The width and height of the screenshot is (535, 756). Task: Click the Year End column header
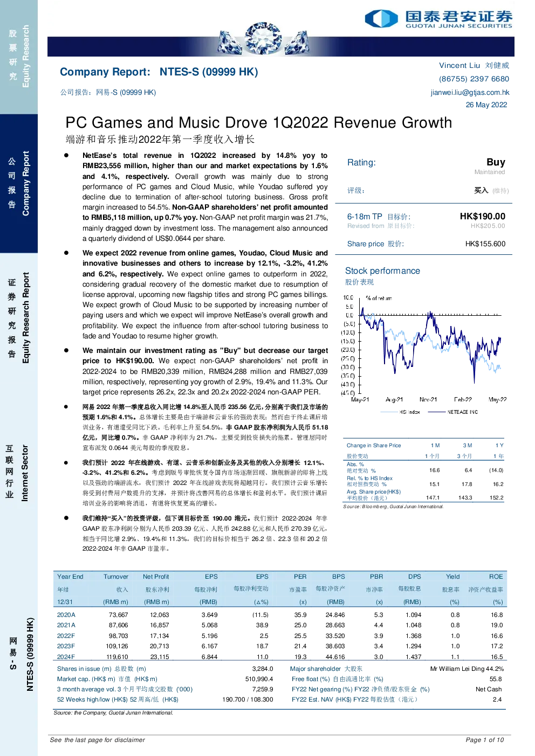coord(70,577)
